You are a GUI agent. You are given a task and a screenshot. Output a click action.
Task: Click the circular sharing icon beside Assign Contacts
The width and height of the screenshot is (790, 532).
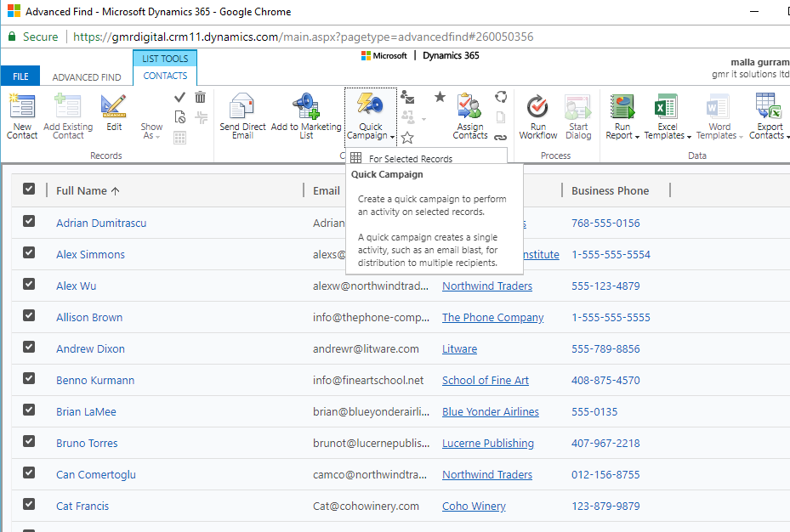pyautogui.click(x=501, y=97)
